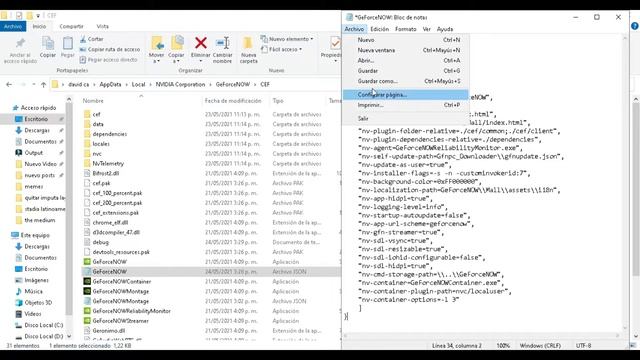This screenshot has height=360, width=640.
Task: Click the Propiedades icon in ribbon
Action: (335, 43)
